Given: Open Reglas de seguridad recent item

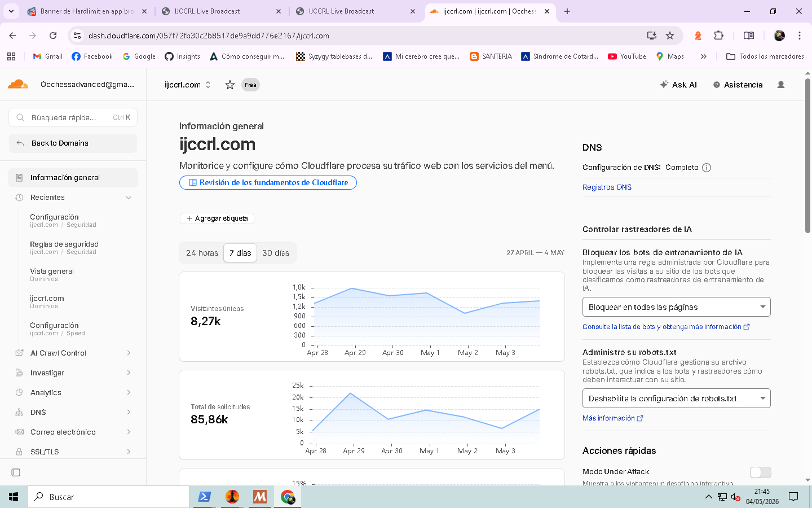Looking at the screenshot, I should tap(64, 248).
